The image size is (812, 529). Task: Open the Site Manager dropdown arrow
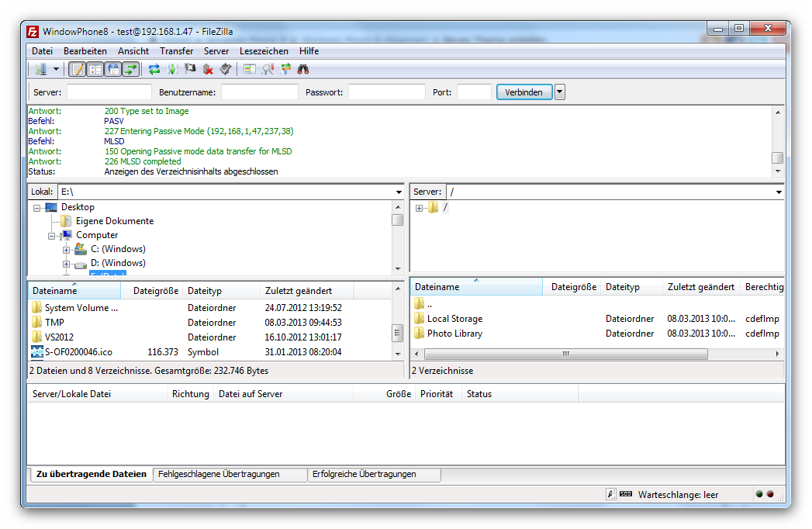[x=56, y=69]
